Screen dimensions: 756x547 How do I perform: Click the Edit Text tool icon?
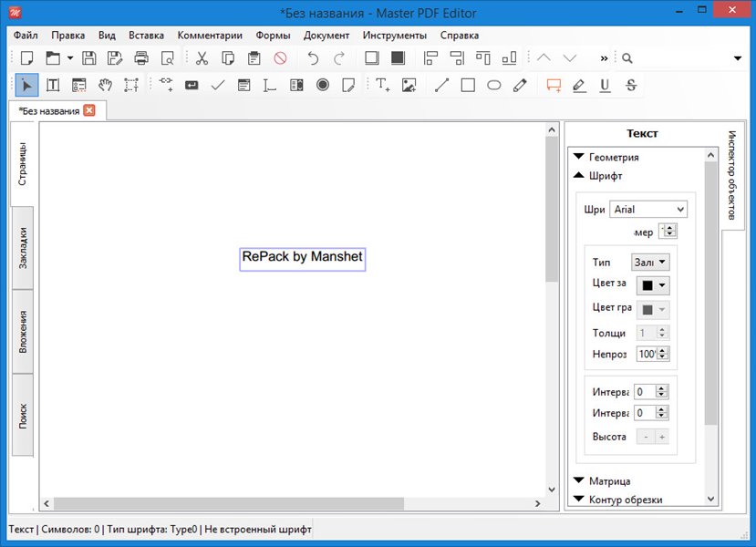click(x=53, y=85)
